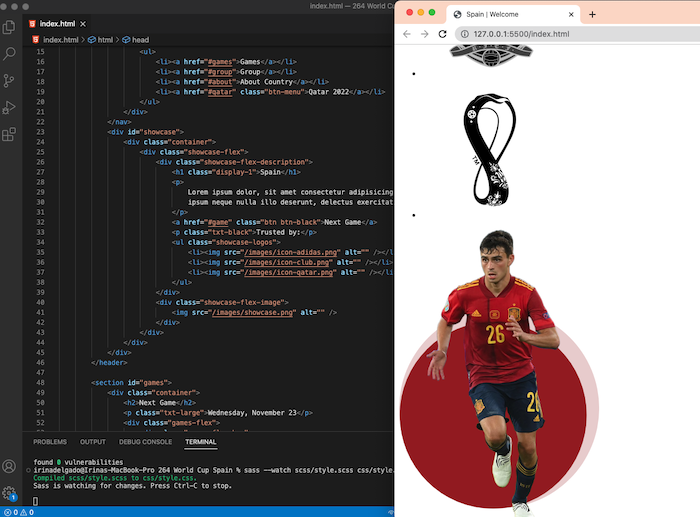The width and height of the screenshot is (700, 517).
Task: Switch to the OUTPUT panel tab
Action: (92, 442)
